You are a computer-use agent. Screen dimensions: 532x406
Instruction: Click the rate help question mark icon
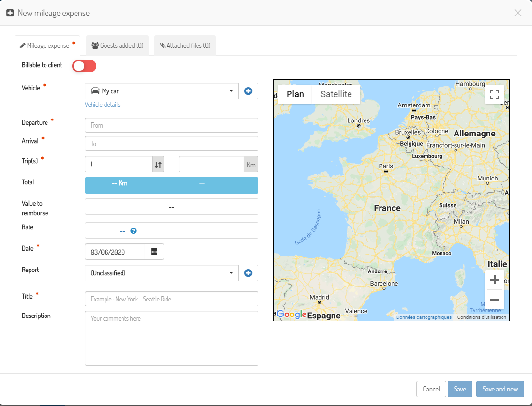[x=133, y=231]
